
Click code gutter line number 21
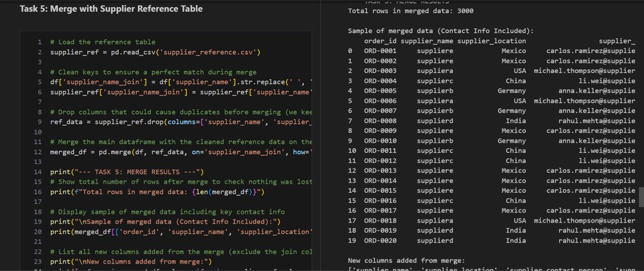[39, 242]
